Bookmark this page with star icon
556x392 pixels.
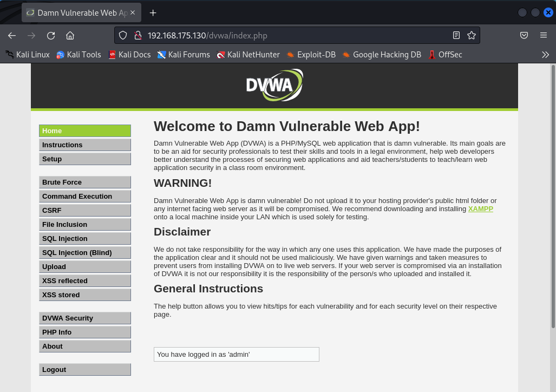point(471,36)
